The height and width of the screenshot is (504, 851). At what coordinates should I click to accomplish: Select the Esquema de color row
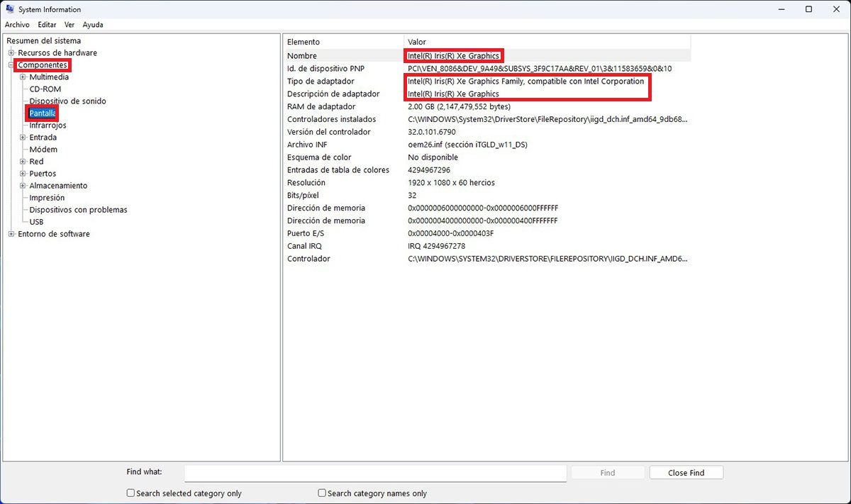point(486,157)
